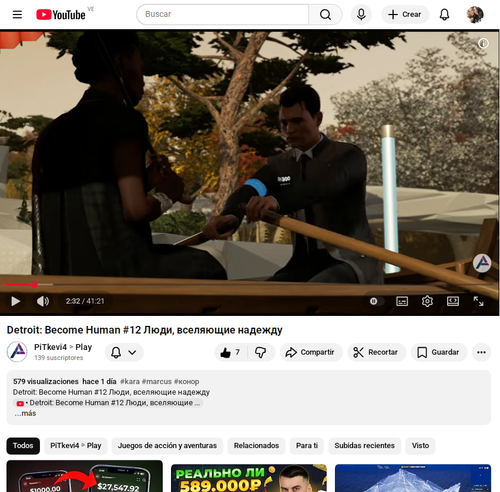
Task: Open the account avatar menu
Action: click(475, 14)
